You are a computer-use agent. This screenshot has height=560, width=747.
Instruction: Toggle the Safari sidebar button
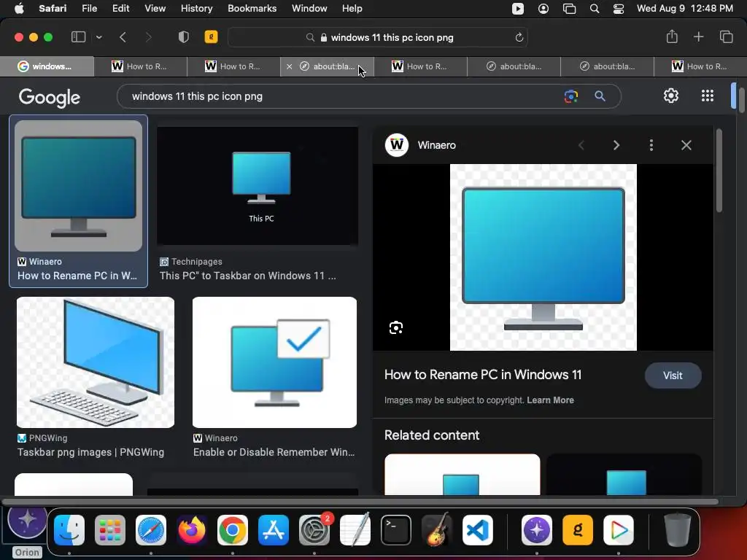(78, 37)
